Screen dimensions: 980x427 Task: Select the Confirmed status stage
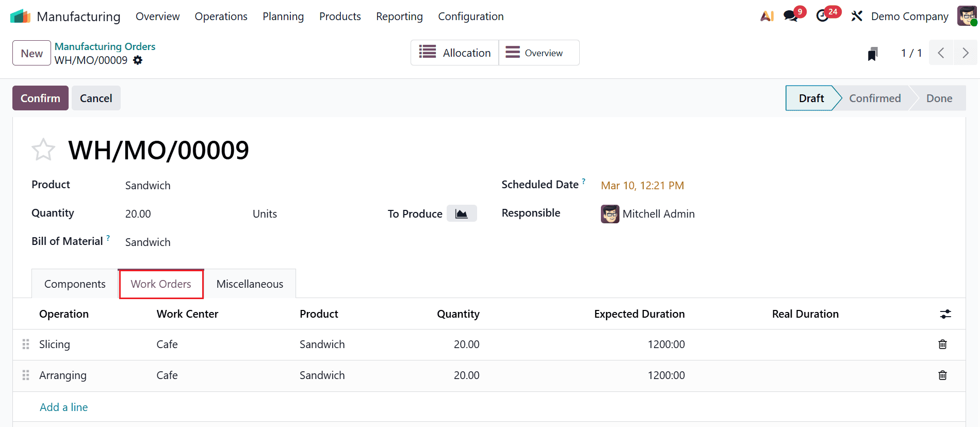coord(875,98)
